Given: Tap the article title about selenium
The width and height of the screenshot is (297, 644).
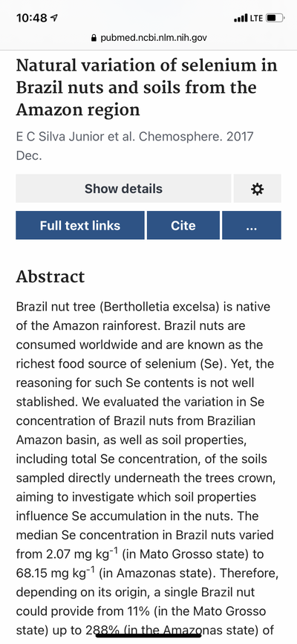Looking at the screenshot, I should [147, 88].
